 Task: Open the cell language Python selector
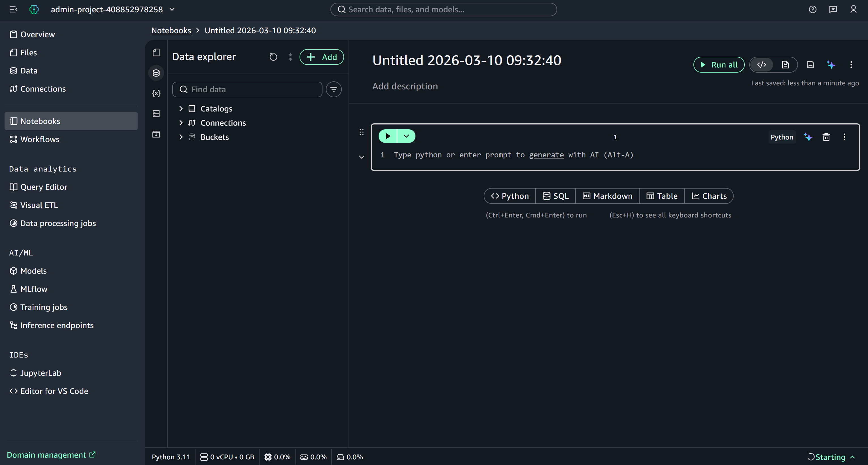pos(782,137)
